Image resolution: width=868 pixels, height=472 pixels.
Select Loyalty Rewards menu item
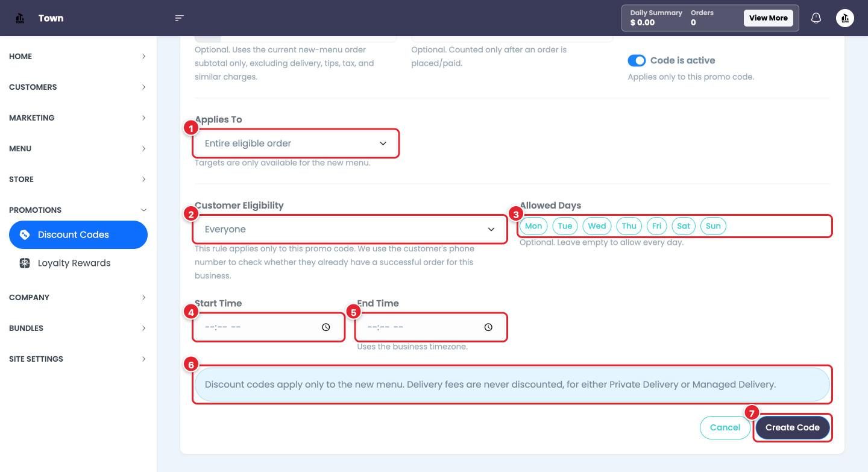[78, 263]
